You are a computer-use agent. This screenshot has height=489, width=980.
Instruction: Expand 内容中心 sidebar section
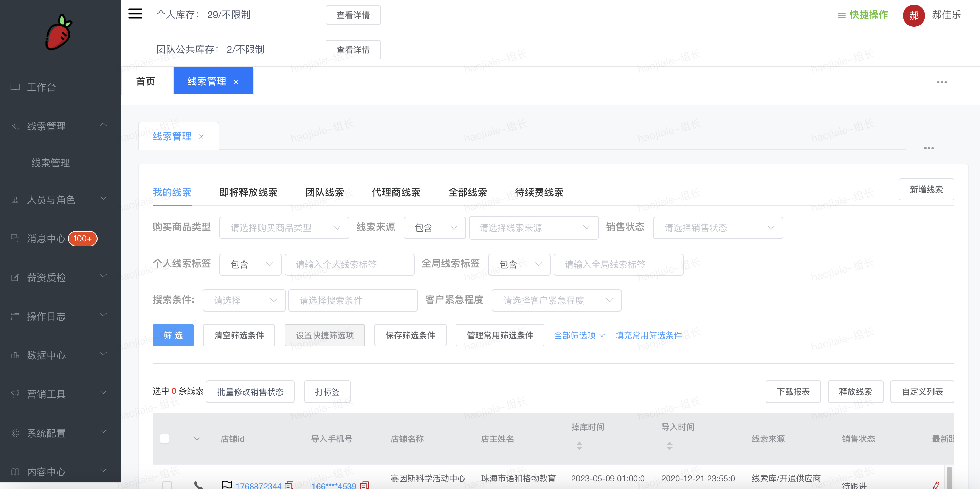click(x=103, y=470)
